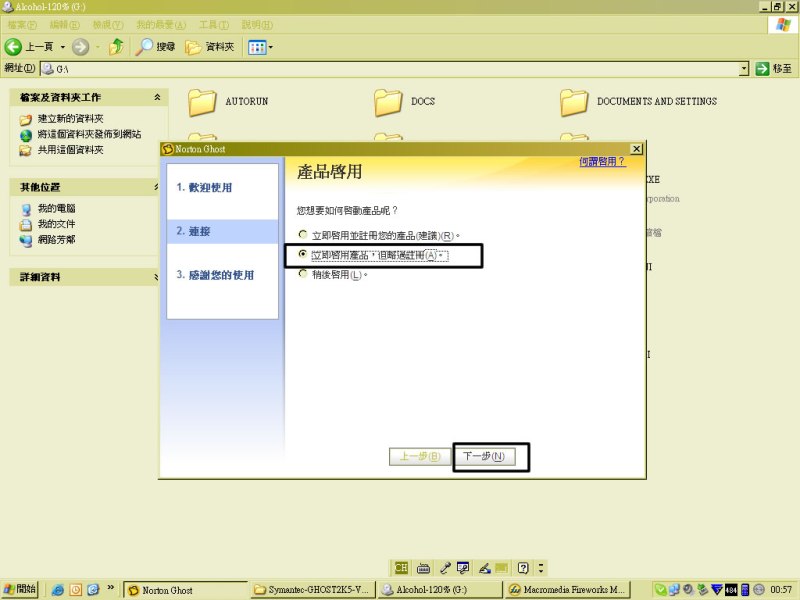Collapse the 檔案及資料夾工作 panel
This screenshot has width=800, height=600.
click(157, 97)
